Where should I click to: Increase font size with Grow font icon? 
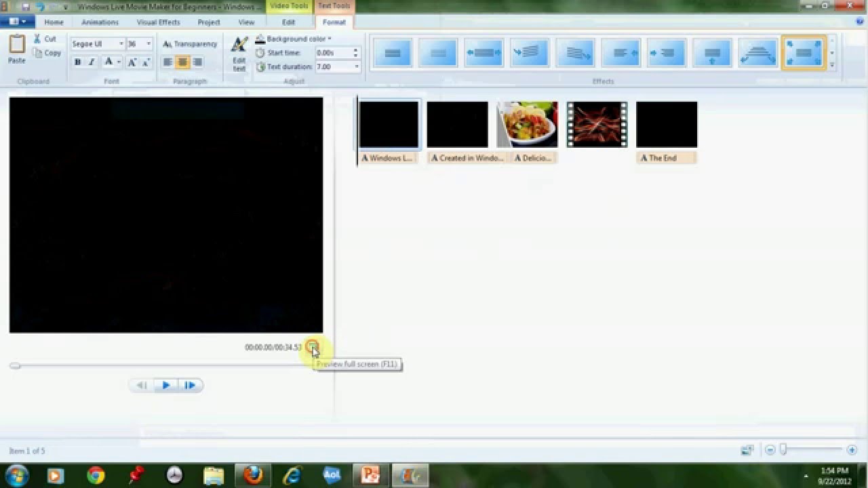pyautogui.click(x=132, y=62)
